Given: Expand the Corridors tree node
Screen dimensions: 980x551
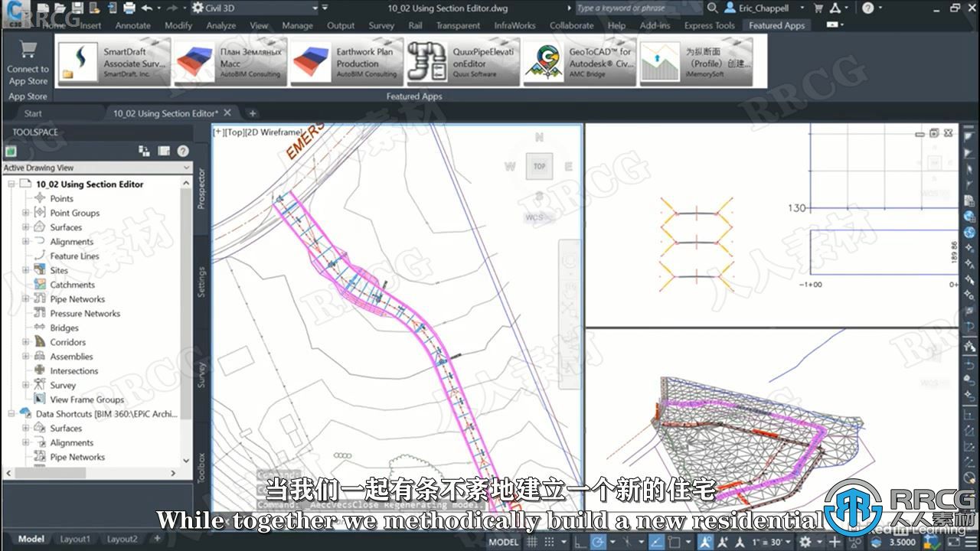Looking at the screenshot, I should (25, 342).
